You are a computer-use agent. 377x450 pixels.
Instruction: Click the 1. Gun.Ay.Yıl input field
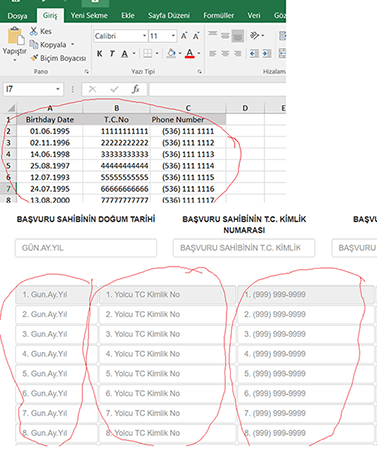point(56,295)
